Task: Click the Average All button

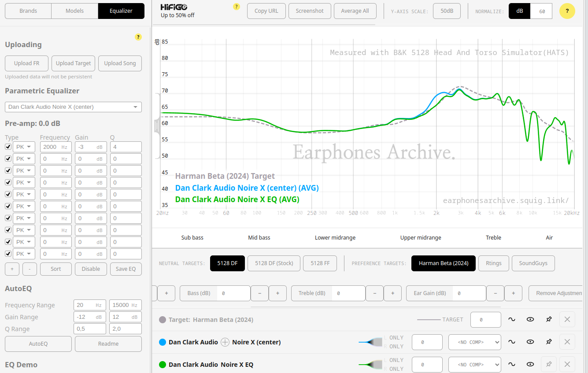Action: [355, 11]
